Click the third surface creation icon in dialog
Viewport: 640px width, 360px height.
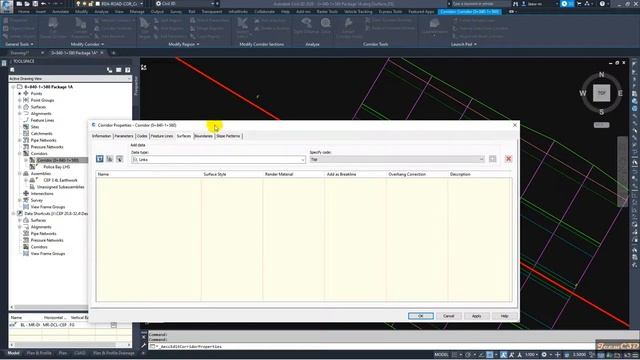tap(120, 159)
